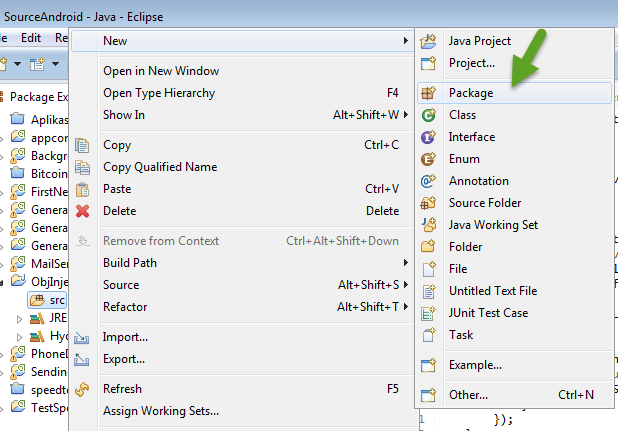This screenshot has height=431, width=618.
Task: Select the Backgr project in tree
Action: [39, 156]
